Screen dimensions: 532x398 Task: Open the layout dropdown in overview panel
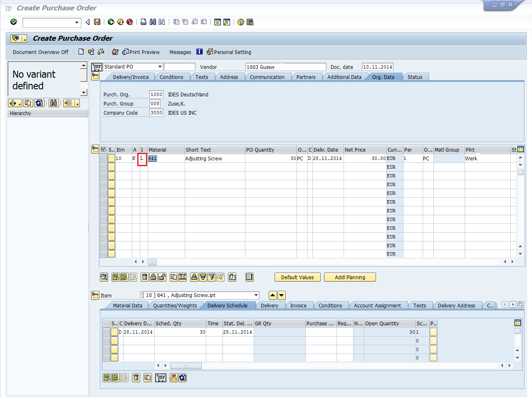coord(72,103)
